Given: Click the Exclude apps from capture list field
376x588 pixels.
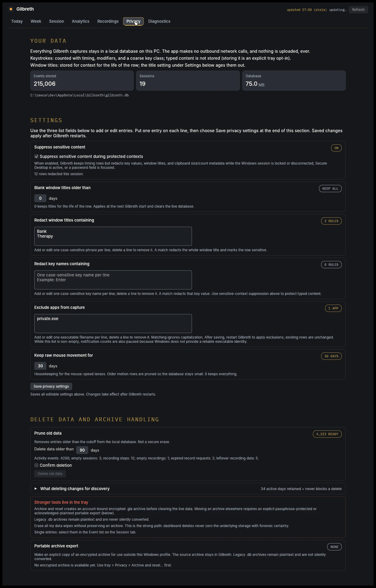Looking at the screenshot, I should click(x=113, y=323).
